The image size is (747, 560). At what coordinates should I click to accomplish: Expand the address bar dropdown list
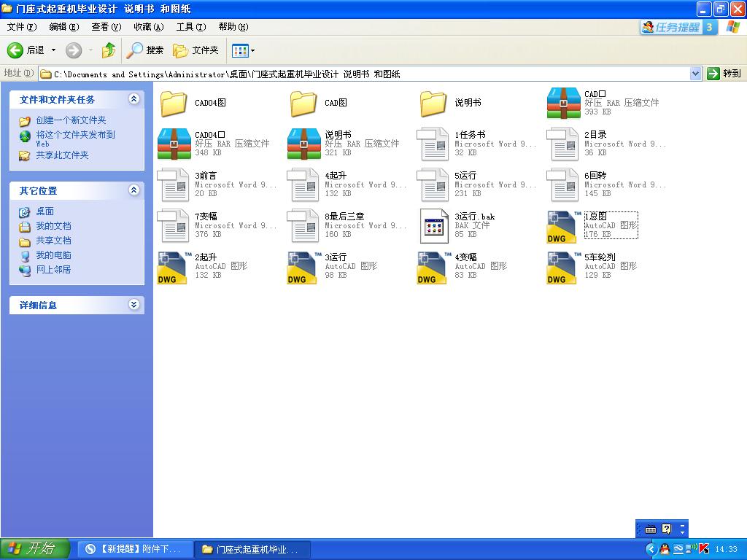coord(695,74)
